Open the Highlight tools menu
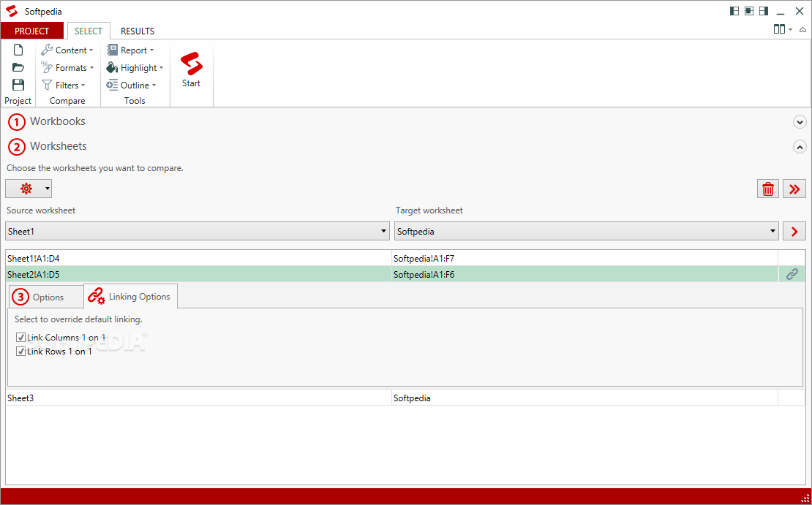This screenshot has height=505, width=812. click(135, 68)
